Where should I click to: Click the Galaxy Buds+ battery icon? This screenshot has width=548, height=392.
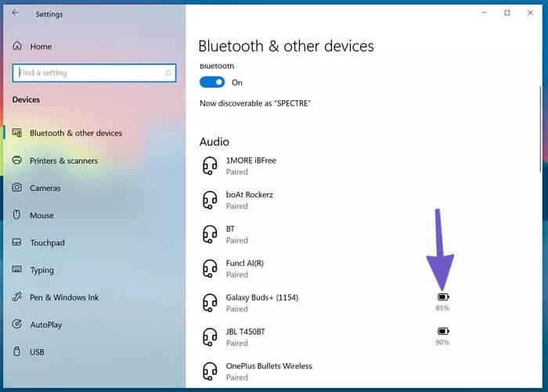click(443, 297)
